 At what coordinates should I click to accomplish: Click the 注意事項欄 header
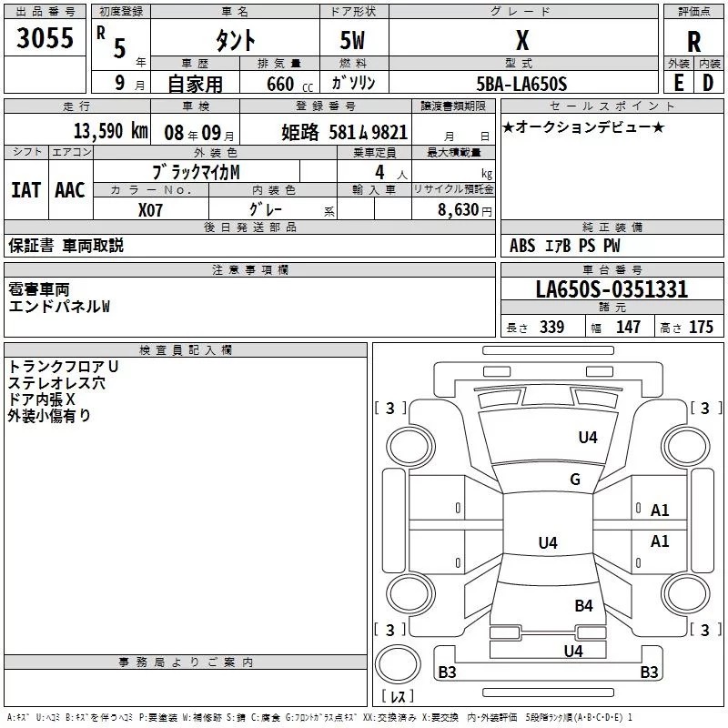[249, 269]
